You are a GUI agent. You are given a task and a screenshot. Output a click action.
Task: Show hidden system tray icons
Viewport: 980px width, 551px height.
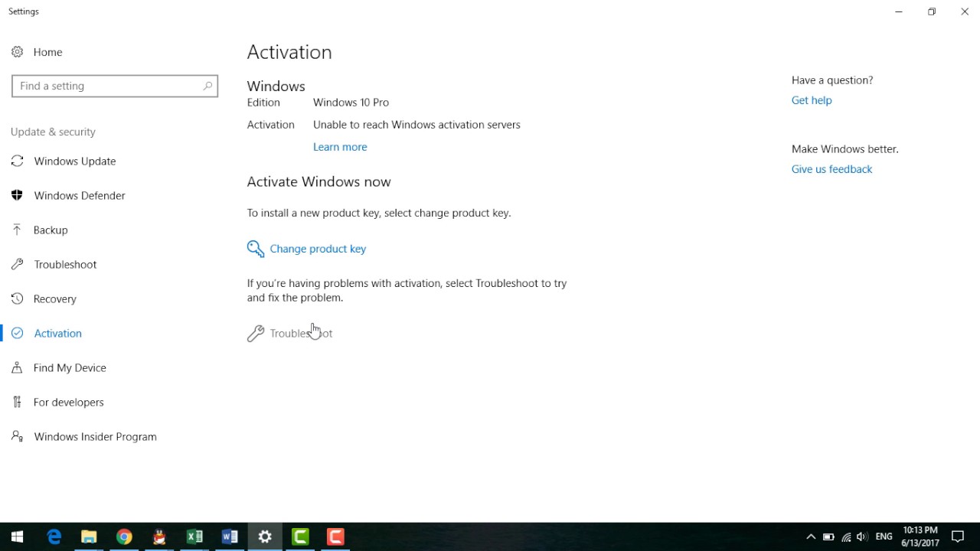point(811,537)
